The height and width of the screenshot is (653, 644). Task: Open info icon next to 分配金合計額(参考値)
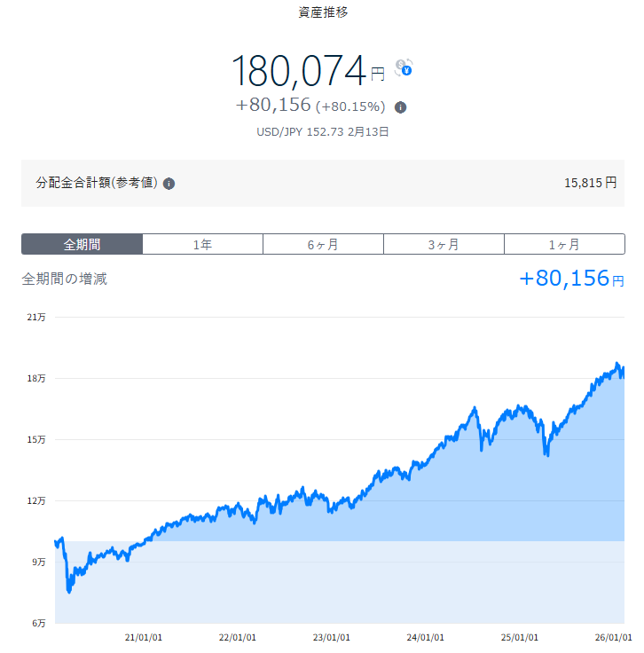(x=169, y=184)
